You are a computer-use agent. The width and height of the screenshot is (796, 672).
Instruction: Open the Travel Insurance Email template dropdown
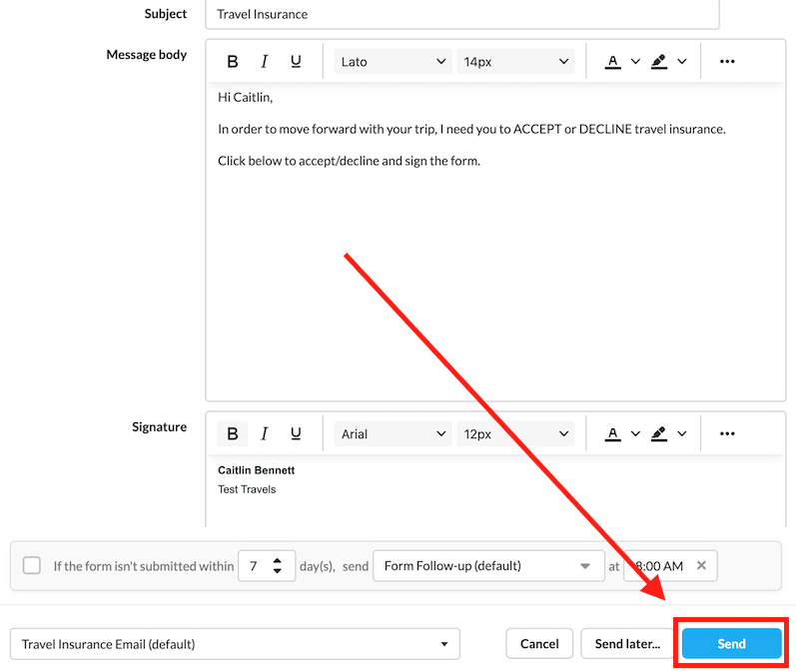coord(235,644)
